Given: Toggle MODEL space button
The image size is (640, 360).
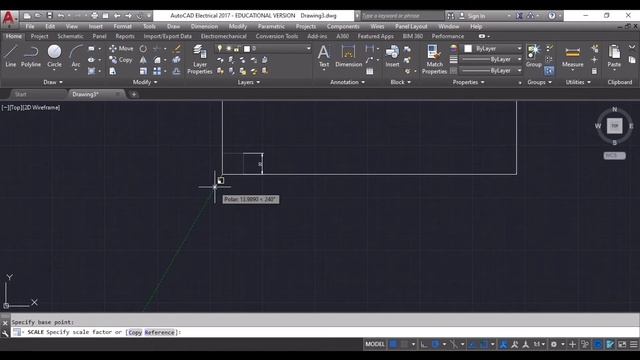Looking at the screenshot, I should [375, 344].
